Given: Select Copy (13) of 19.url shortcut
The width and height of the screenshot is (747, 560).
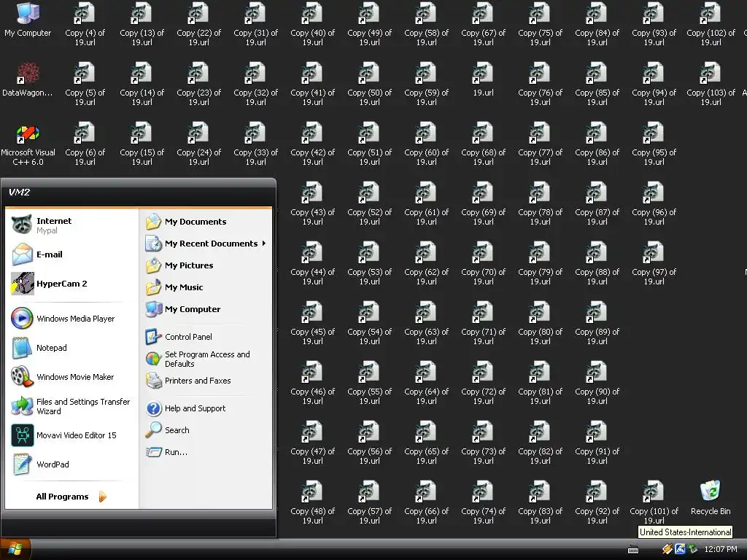Looking at the screenshot, I should [x=142, y=24].
